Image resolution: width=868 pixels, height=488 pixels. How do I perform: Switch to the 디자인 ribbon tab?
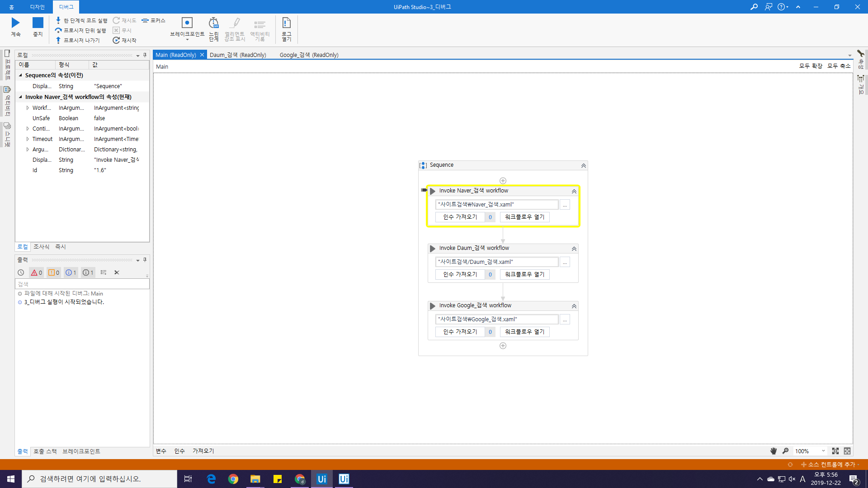pos(37,7)
